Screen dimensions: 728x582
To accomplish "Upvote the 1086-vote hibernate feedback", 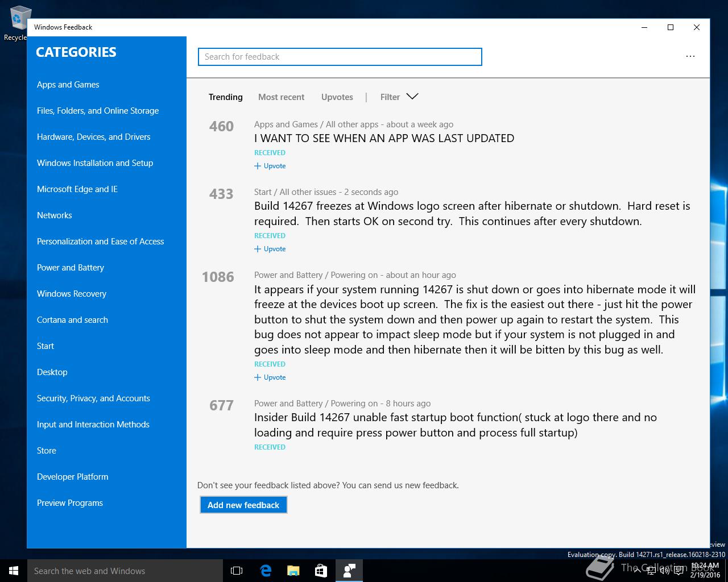I will 270,377.
